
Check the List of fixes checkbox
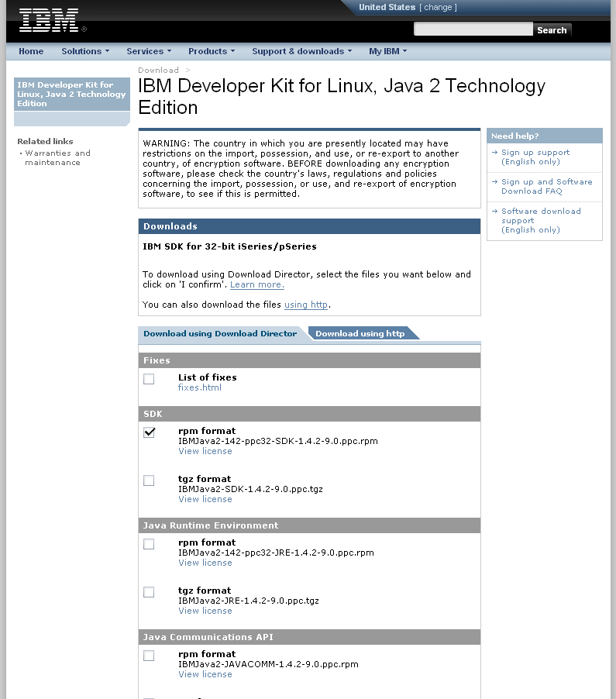(149, 379)
